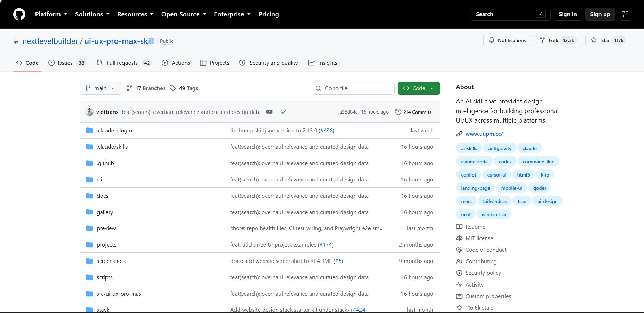Screen dimensions: 644x313
Task: Open the GitHub logo homepage icon
Action: 19,14
